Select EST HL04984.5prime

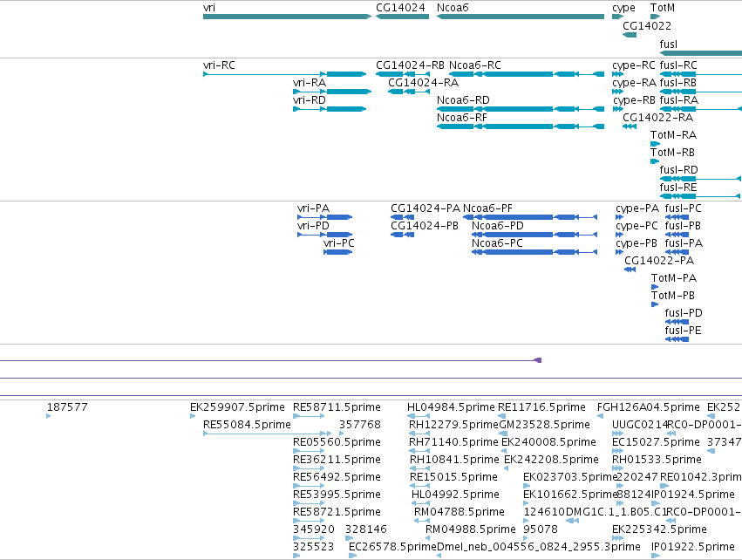[419, 416]
